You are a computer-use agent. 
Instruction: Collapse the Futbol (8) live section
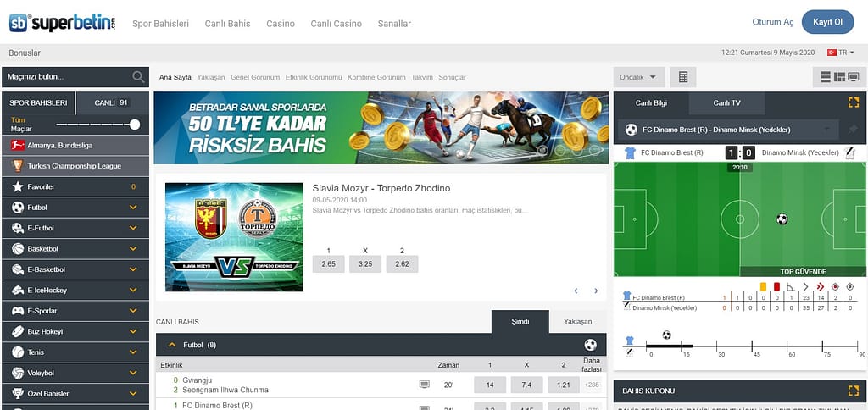tap(172, 345)
